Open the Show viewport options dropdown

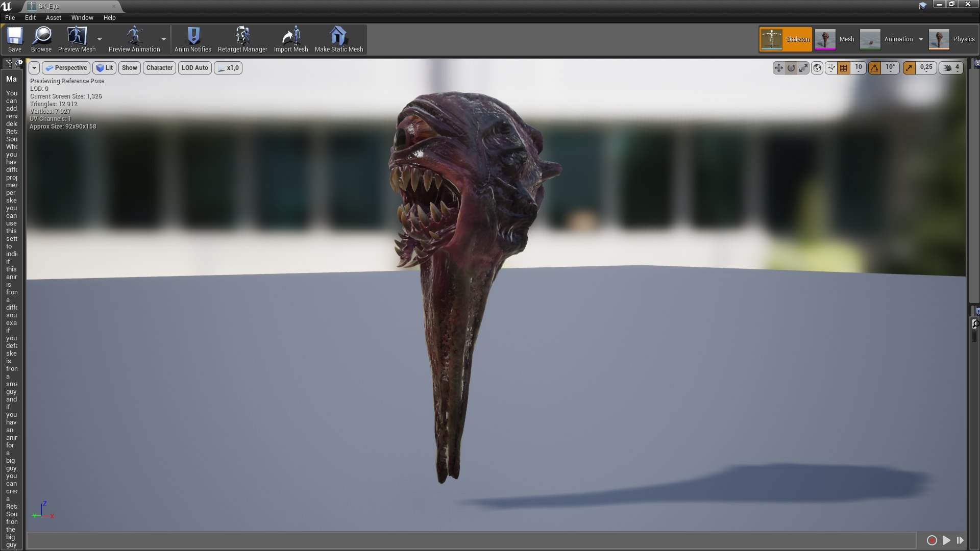coord(129,67)
